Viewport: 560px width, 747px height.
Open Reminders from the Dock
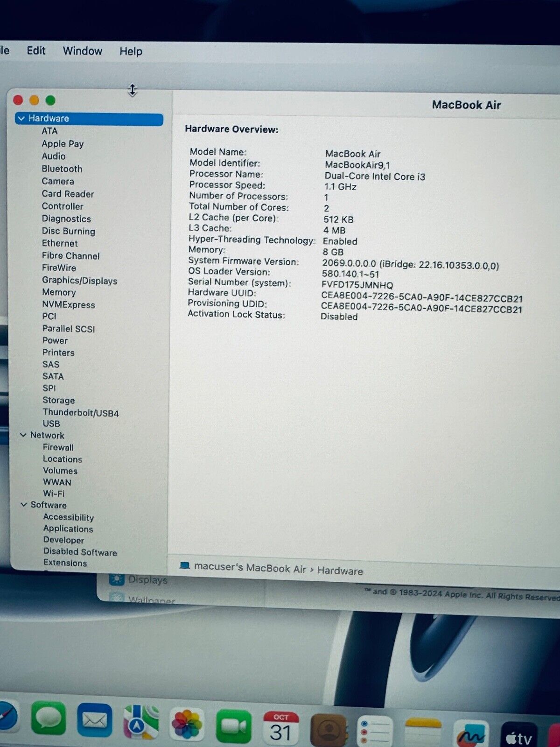click(x=375, y=732)
